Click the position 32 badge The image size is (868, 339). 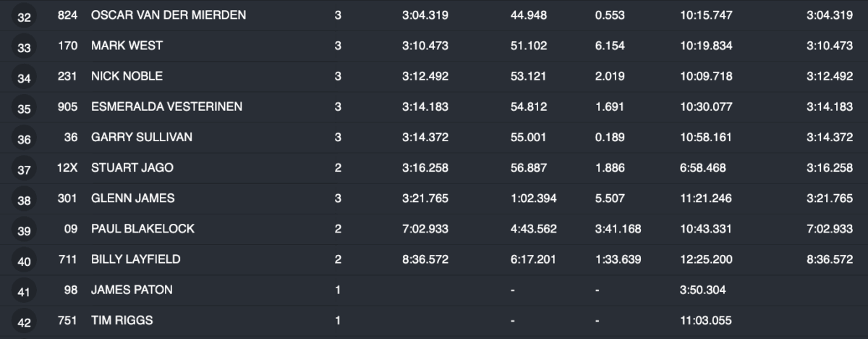[24, 17]
